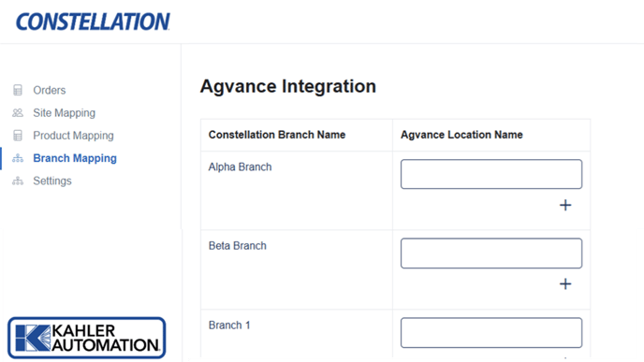
Task: Click the Site Mapping people icon
Action: pos(18,112)
